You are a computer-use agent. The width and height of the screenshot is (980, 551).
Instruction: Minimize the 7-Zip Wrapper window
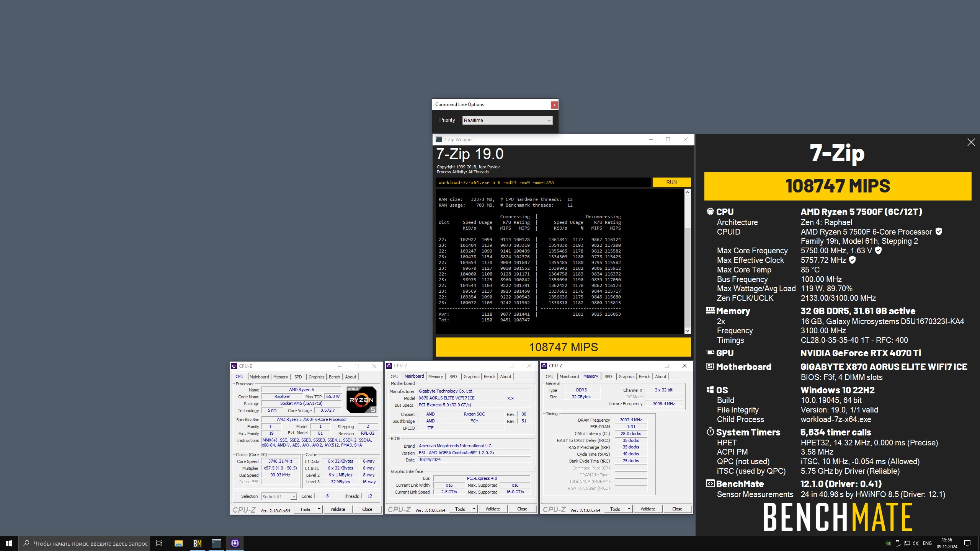tap(650, 139)
